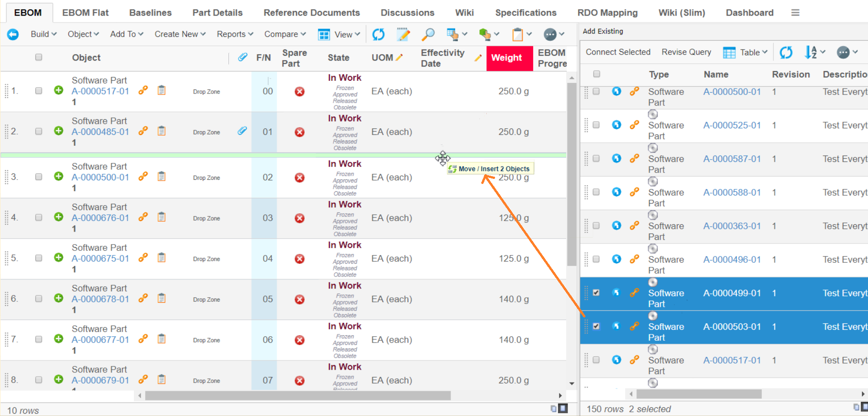Image resolution: width=868 pixels, height=416 pixels.
Task: Uncheck the selected A-0000499-01 checkbox
Action: (x=596, y=293)
